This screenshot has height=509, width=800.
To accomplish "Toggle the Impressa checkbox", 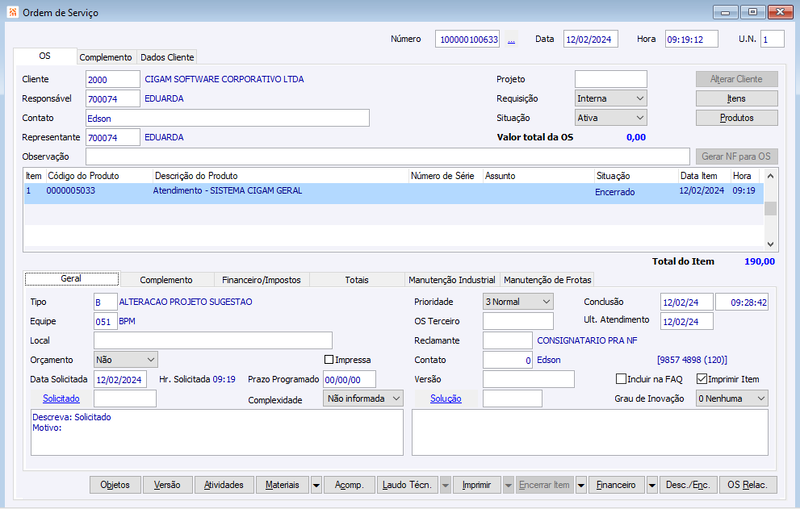I will point(329,360).
